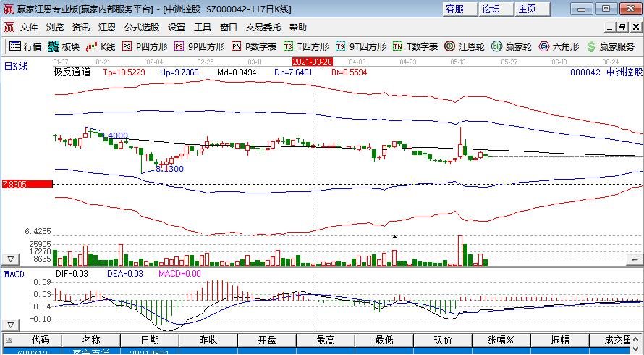Click the 客服 button in the title bar
This screenshot has width=644, height=355.
coord(460,9)
